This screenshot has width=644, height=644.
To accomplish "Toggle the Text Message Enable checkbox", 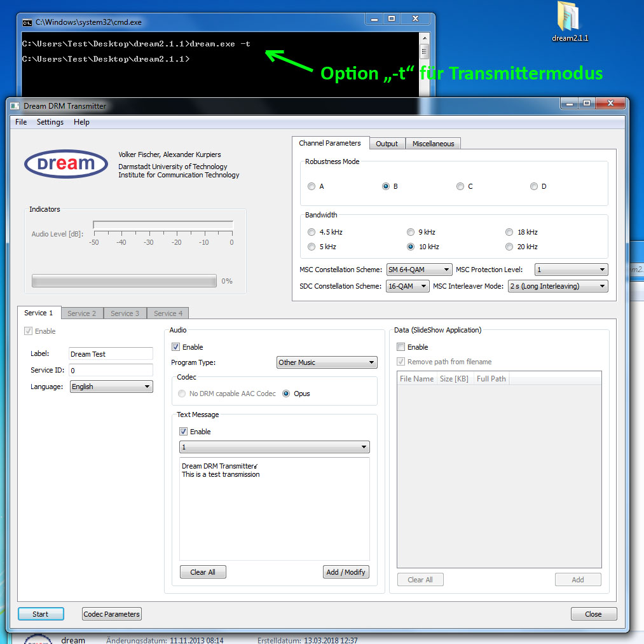I will (x=184, y=432).
